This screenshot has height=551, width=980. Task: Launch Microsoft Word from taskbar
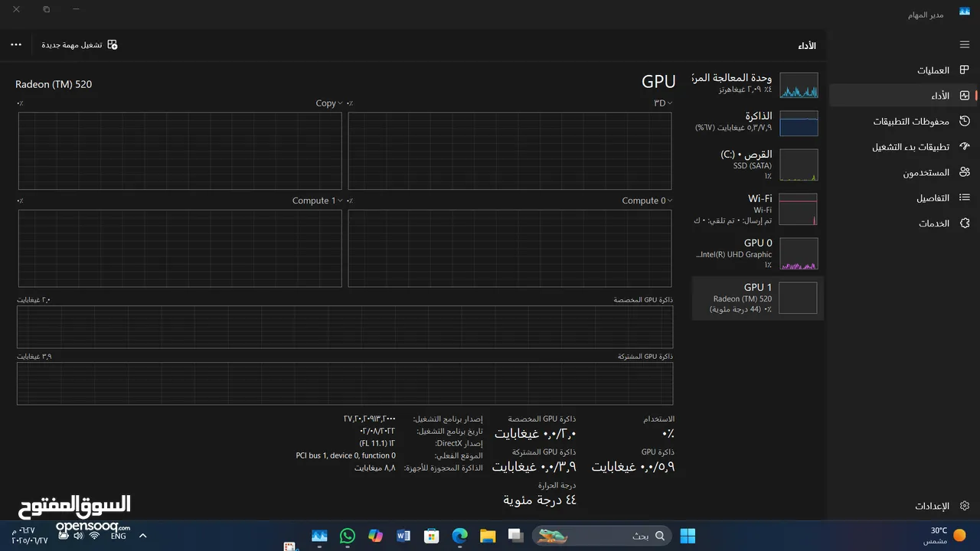[403, 536]
